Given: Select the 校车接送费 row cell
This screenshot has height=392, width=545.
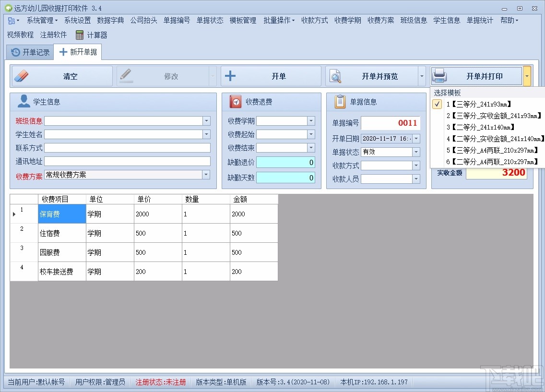Looking at the screenshot, I should pos(62,271).
